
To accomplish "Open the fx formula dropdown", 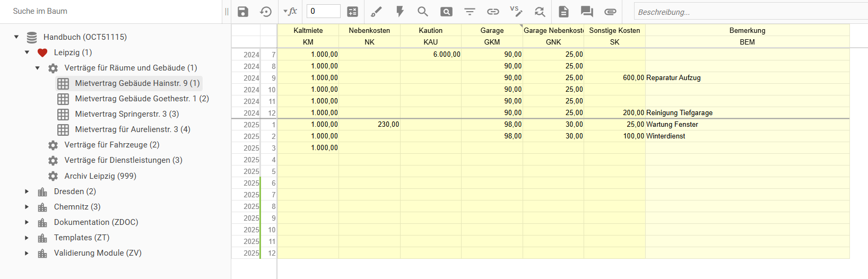I will coord(290,12).
